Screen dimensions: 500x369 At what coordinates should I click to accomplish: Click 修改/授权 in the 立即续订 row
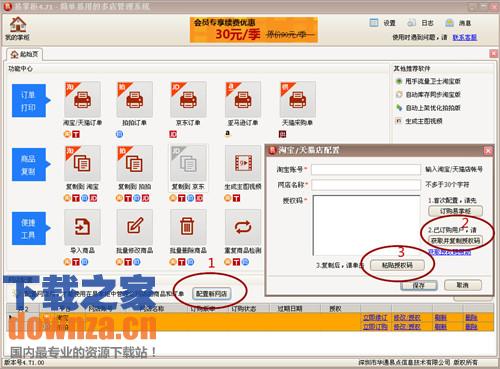[407, 318]
